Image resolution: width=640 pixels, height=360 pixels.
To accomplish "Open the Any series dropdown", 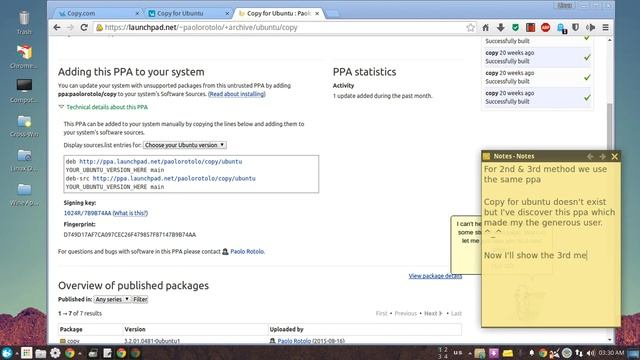I will tap(112, 299).
